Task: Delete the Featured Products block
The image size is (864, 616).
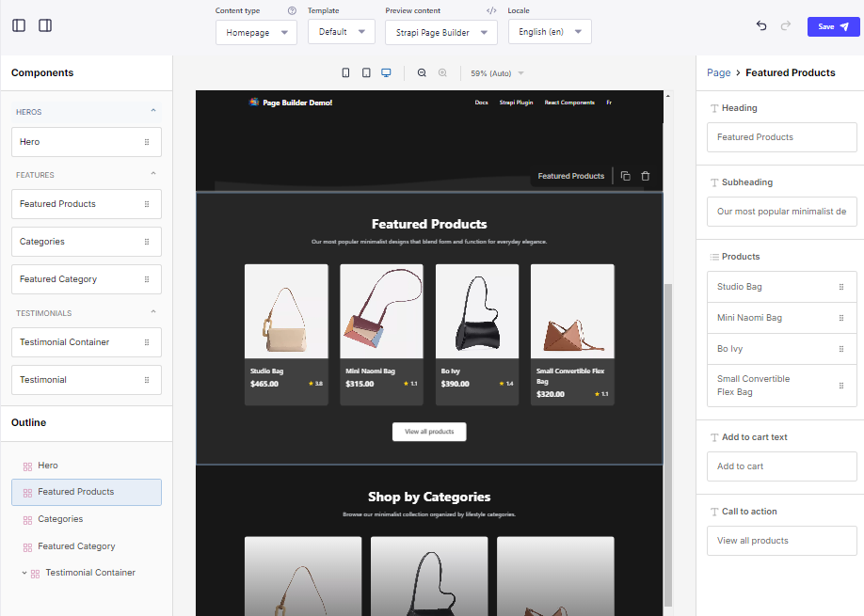Action: click(x=646, y=176)
